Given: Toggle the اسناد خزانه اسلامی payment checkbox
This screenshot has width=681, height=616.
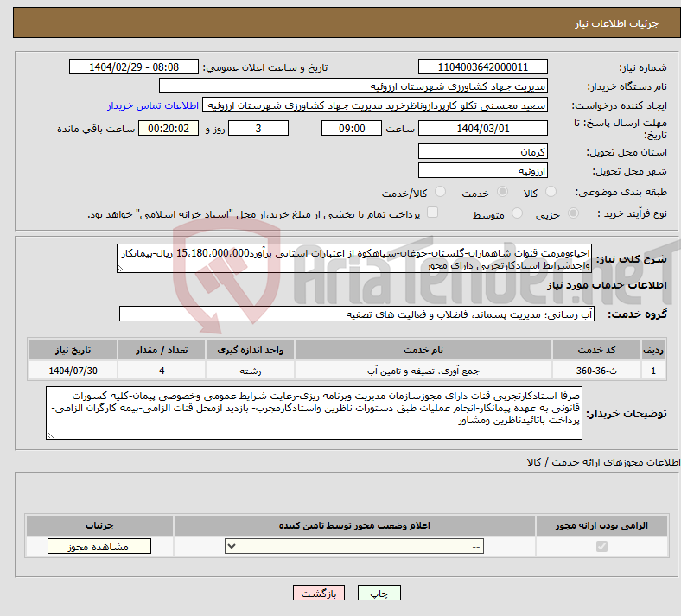Looking at the screenshot, I should [x=432, y=213].
